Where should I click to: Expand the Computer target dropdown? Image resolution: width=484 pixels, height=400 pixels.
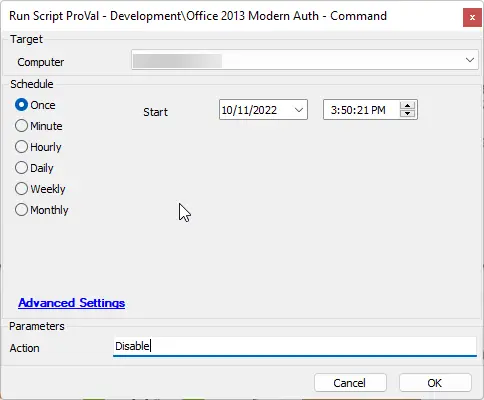pos(470,60)
